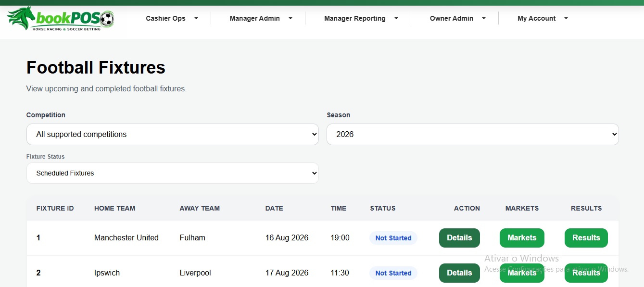Expand the Competition dropdown
Image resolution: width=644 pixels, height=287 pixels.
pyautogui.click(x=172, y=134)
